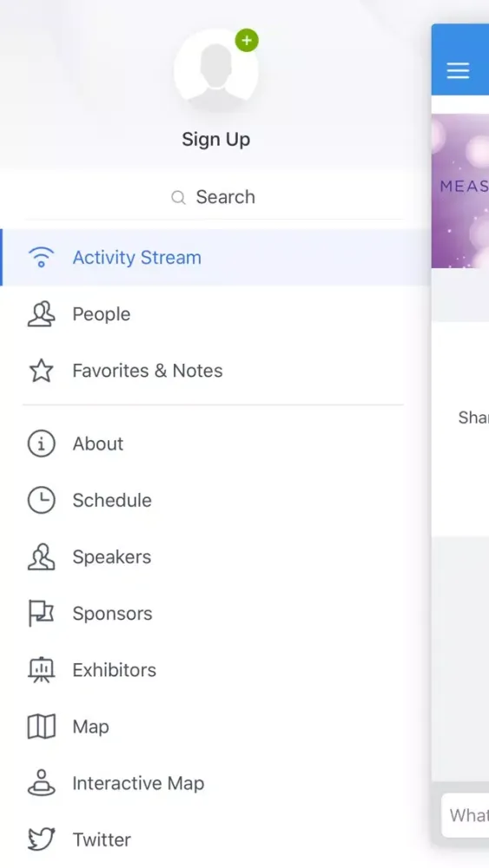Screen dimensions: 489x868
Task: Click the About info icon
Action: pos(41,444)
